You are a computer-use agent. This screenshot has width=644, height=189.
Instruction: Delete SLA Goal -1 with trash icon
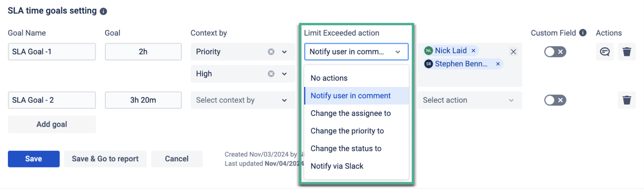627,52
